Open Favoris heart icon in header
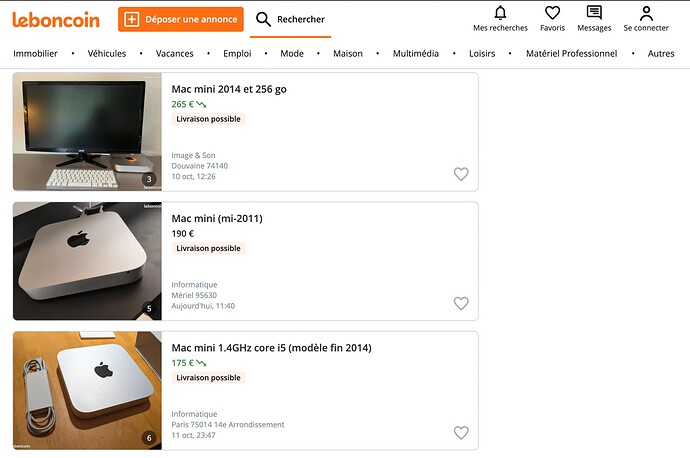Screen dimensions: 690x458 [552, 13]
